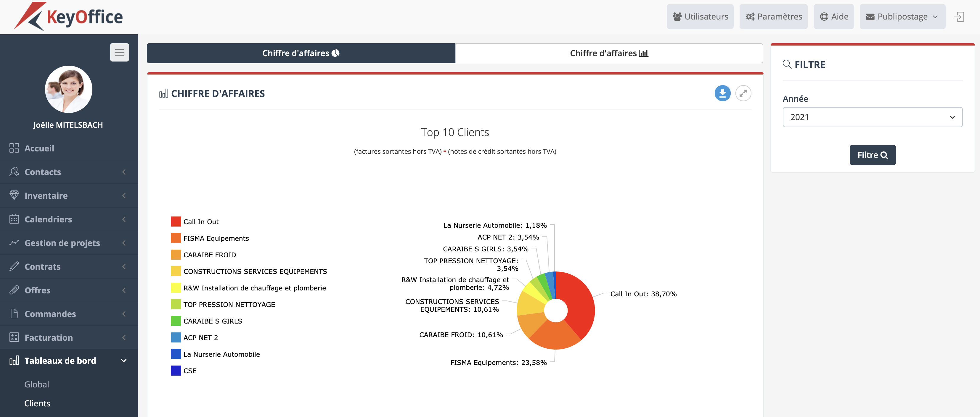Click the Offres paperclip icon

coord(14,290)
